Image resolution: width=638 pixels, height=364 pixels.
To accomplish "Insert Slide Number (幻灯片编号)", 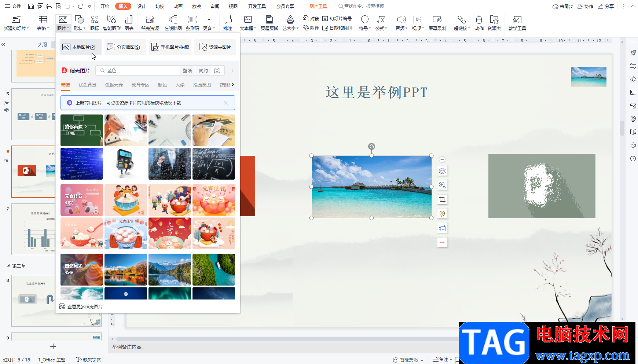I will coord(337,18).
